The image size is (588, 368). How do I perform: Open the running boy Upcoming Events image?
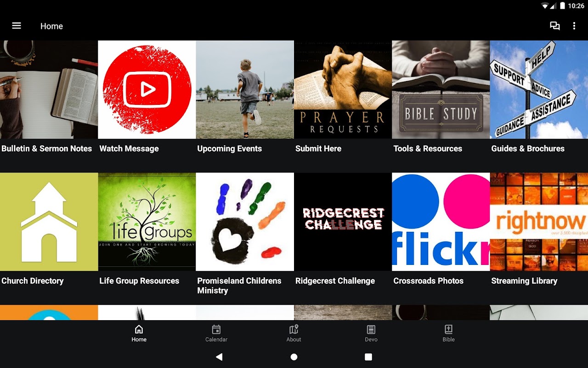[x=245, y=90]
